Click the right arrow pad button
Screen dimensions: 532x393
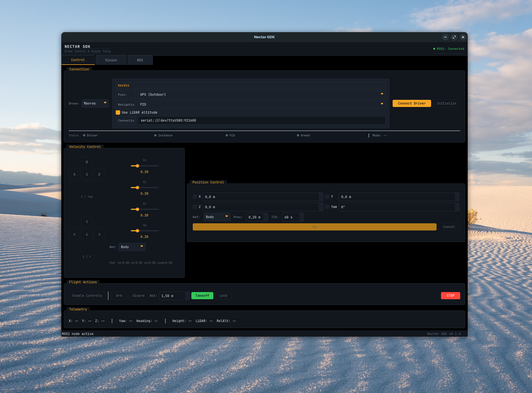pyautogui.click(x=99, y=234)
